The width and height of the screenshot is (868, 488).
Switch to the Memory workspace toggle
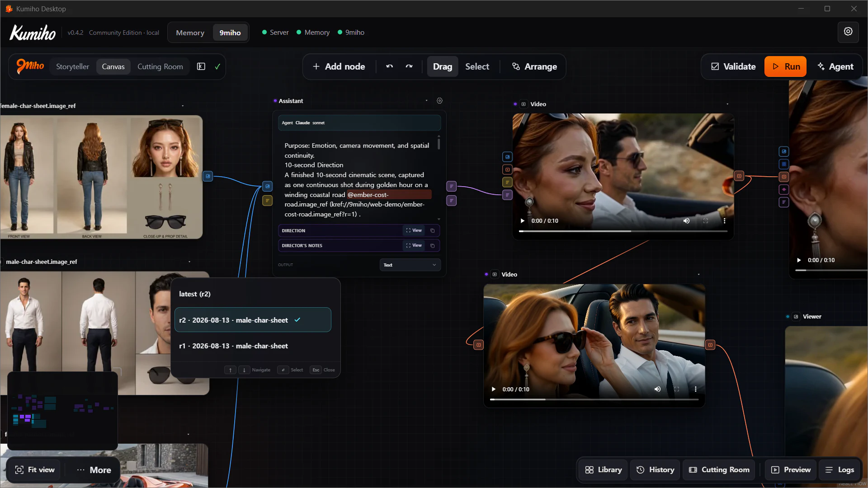(190, 33)
